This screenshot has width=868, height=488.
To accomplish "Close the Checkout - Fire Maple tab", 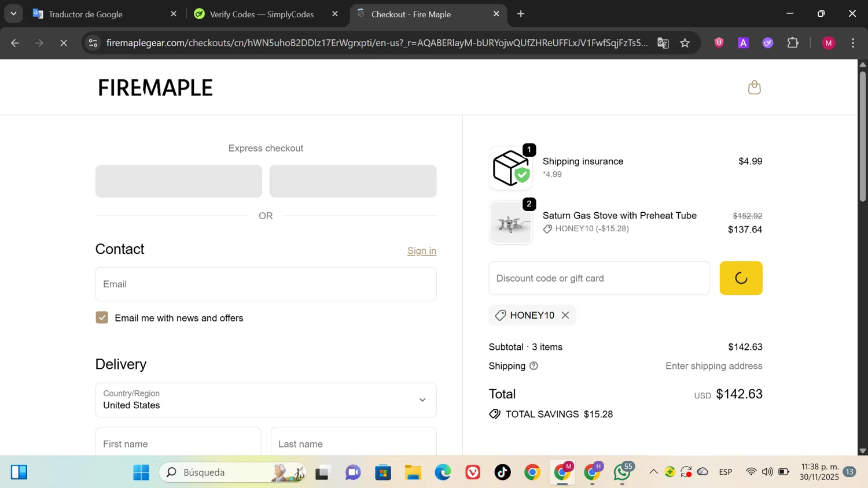I will point(496,14).
